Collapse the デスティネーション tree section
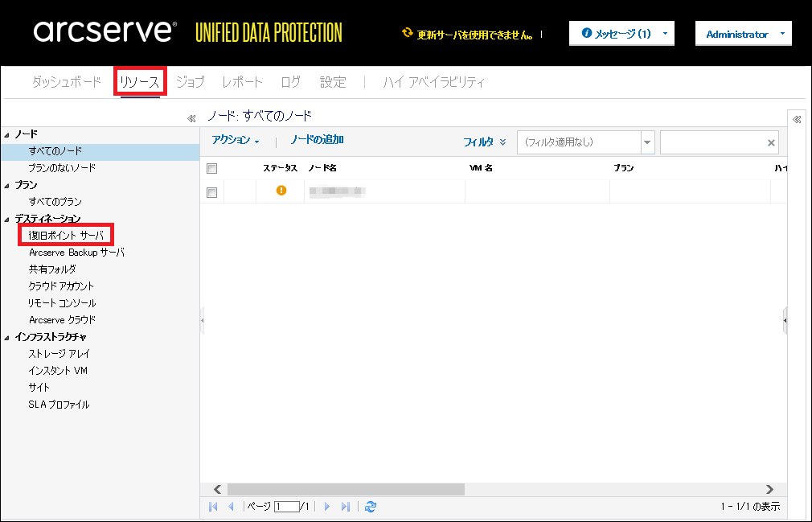 click(x=6, y=219)
